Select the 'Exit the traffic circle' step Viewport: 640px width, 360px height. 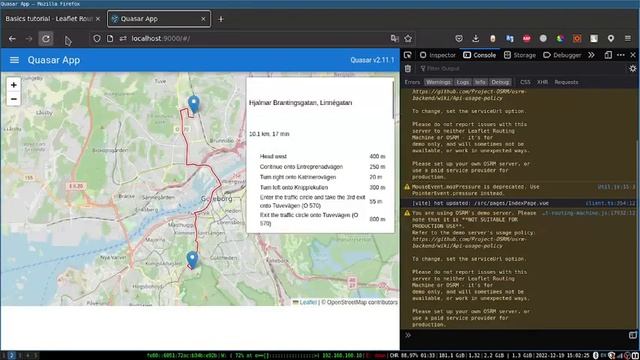(x=322, y=219)
